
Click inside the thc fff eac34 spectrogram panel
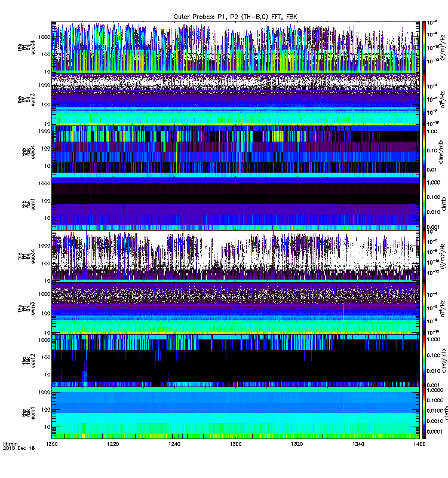(x=235, y=256)
